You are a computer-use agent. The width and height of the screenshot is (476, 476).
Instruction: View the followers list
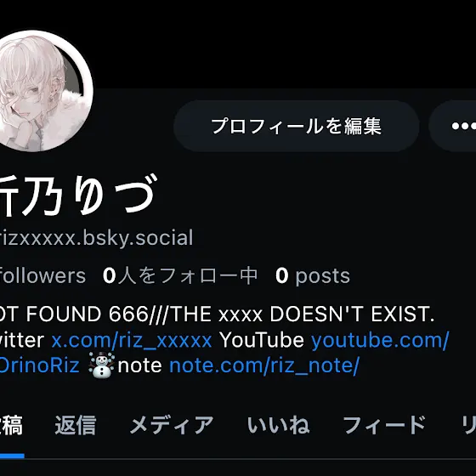click(42, 275)
